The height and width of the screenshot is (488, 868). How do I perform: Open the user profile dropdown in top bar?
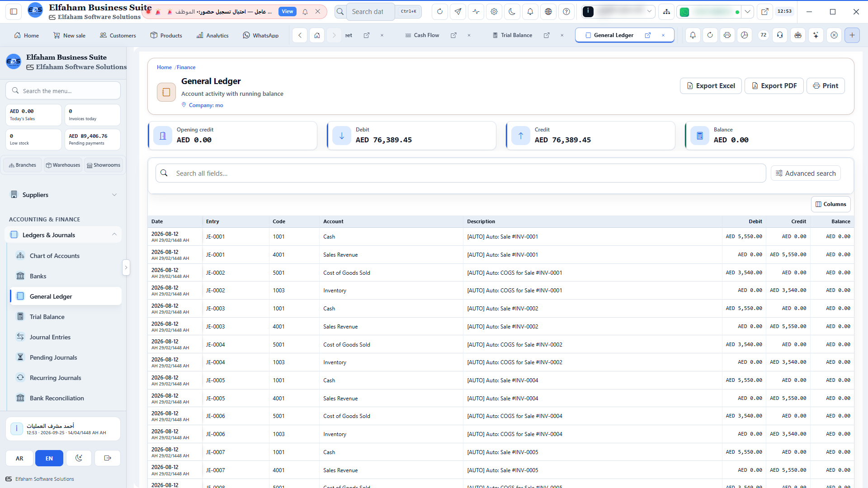click(x=618, y=12)
